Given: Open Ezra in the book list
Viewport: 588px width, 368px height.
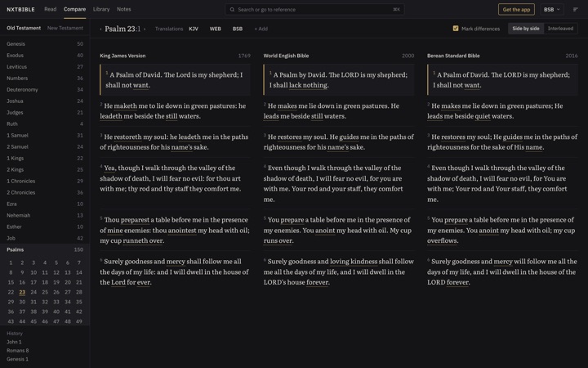Looking at the screenshot, I should click(x=45, y=204).
